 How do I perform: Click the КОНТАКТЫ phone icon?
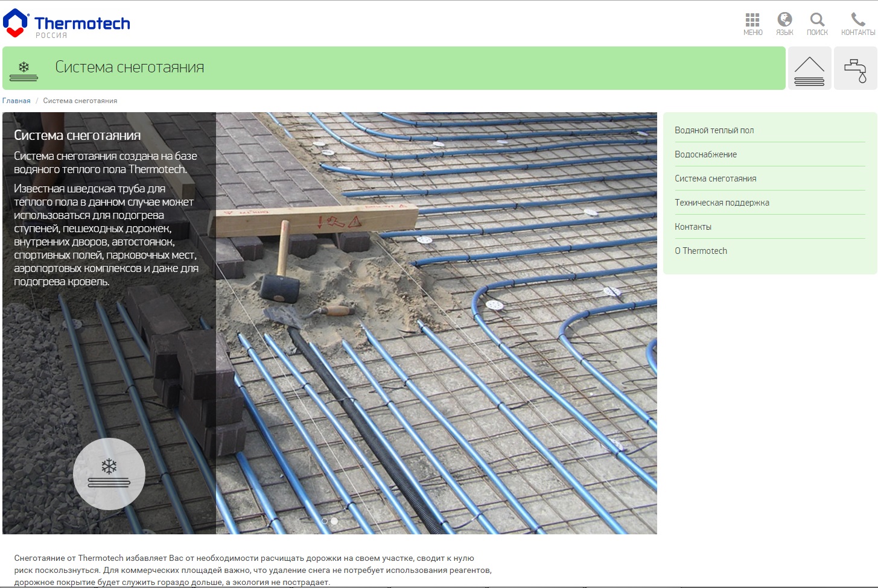pos(857,24)
